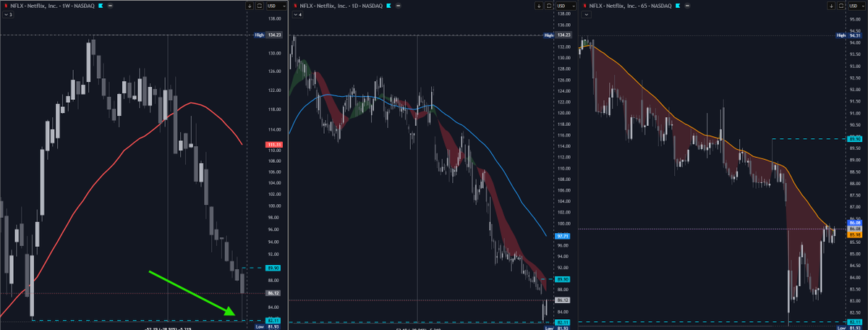
Task: Click the Netflix logo in the weekly chart
Action: [6, 6]
